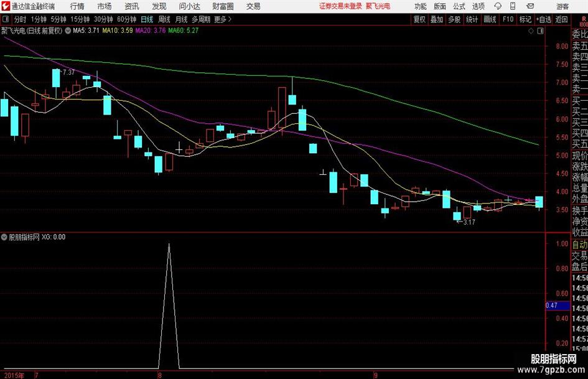This screenshot has height=379, width=588.
Task: Switch to the 30分钟 period tab
Action: 103,19
